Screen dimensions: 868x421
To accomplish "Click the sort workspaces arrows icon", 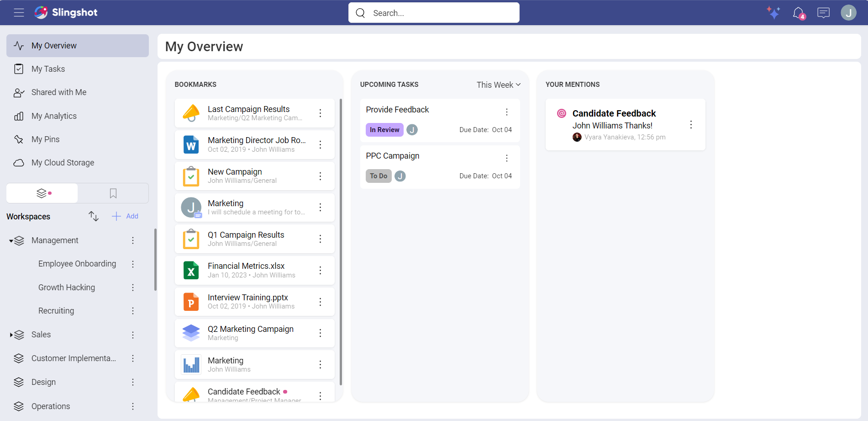I will (x=94, y=216).
